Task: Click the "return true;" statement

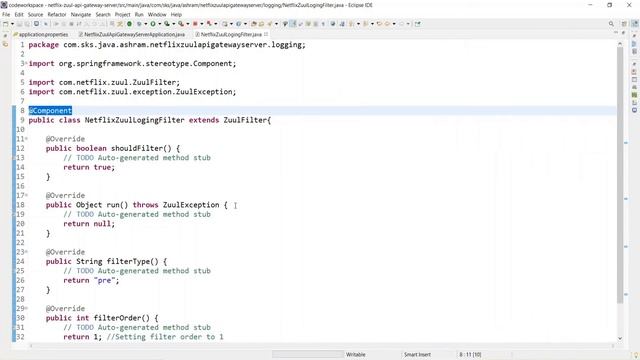Action: (89, 167)
